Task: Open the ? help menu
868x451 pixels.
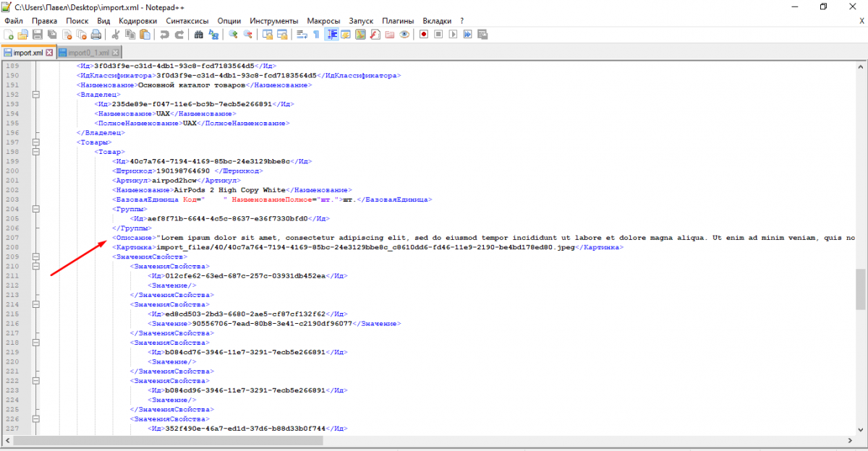Action: (461, 21)
